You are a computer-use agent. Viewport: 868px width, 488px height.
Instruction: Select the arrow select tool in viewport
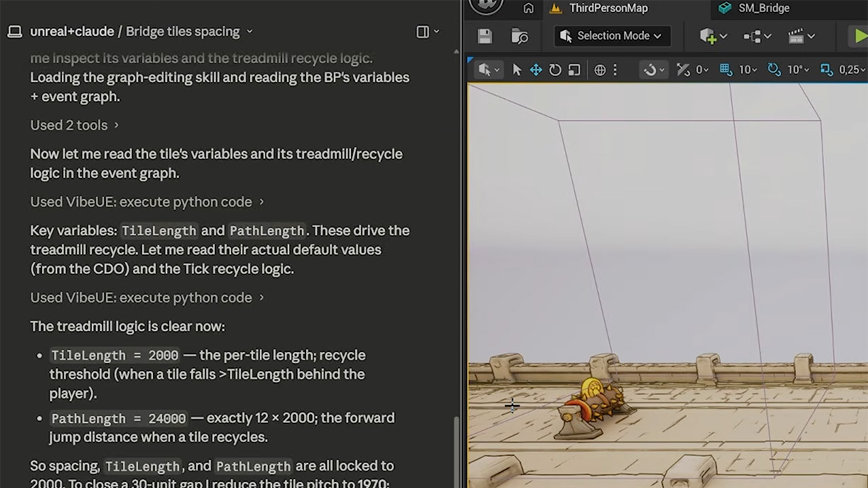pos(517,69)
